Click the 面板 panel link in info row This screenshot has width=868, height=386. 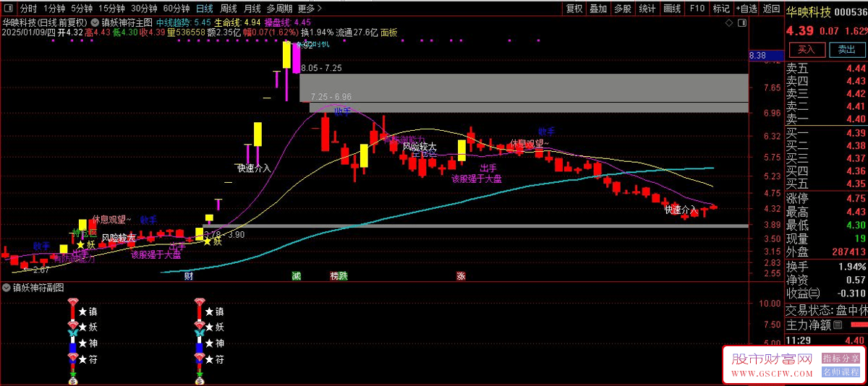click(388, 33)
